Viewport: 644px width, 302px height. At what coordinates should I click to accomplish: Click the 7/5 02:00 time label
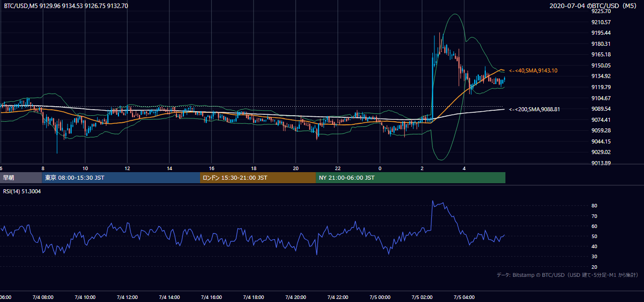422,297
